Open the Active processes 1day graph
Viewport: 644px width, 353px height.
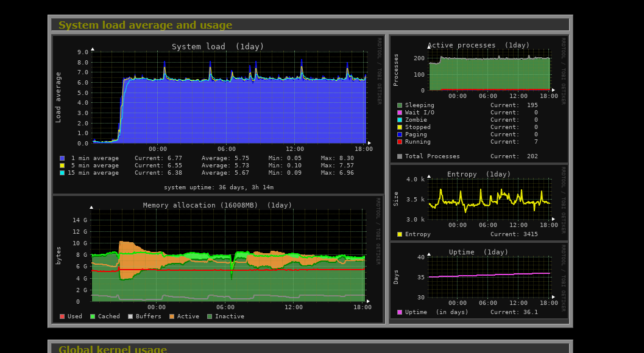pyautogui.click(x=479, y=99)
